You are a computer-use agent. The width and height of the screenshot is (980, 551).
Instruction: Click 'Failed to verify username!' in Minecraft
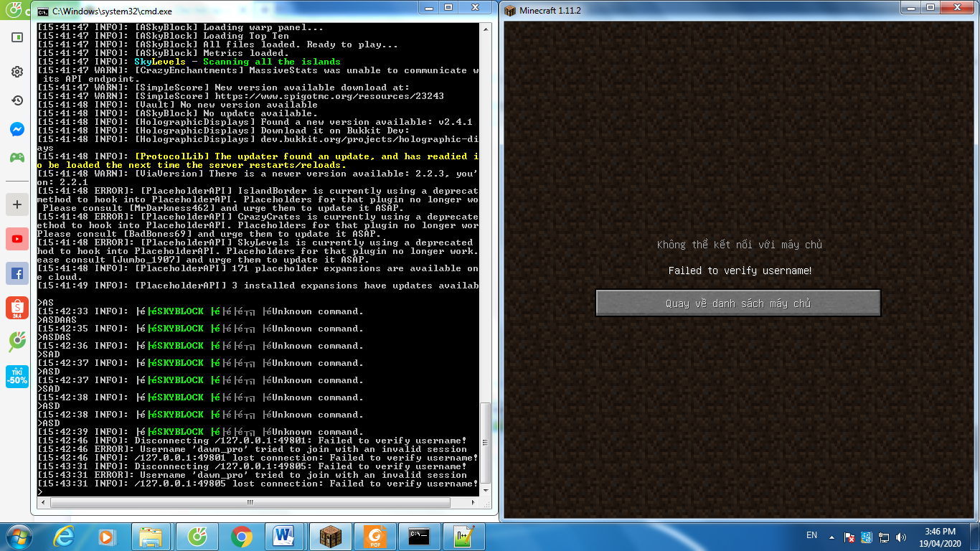pyautogui.click(x=740, y=270)
